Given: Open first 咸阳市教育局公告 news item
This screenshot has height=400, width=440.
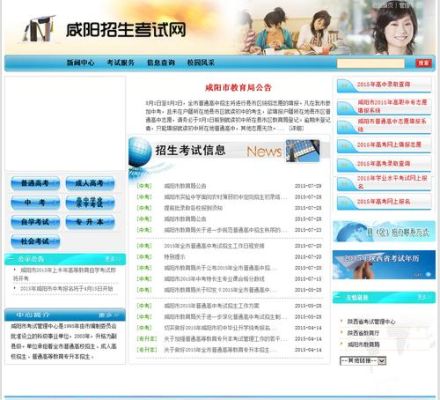Looking at the screenshot, I should coord(185,186).
